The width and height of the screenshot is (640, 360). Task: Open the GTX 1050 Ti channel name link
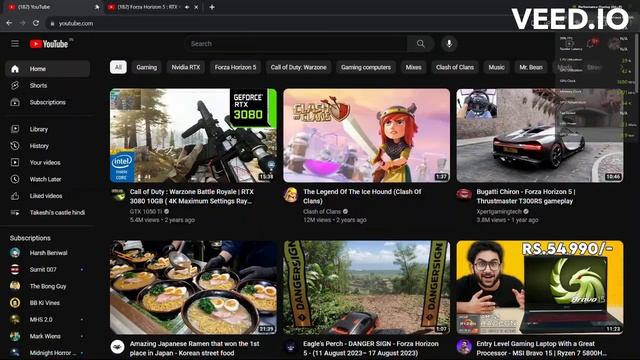coord(146,211)
